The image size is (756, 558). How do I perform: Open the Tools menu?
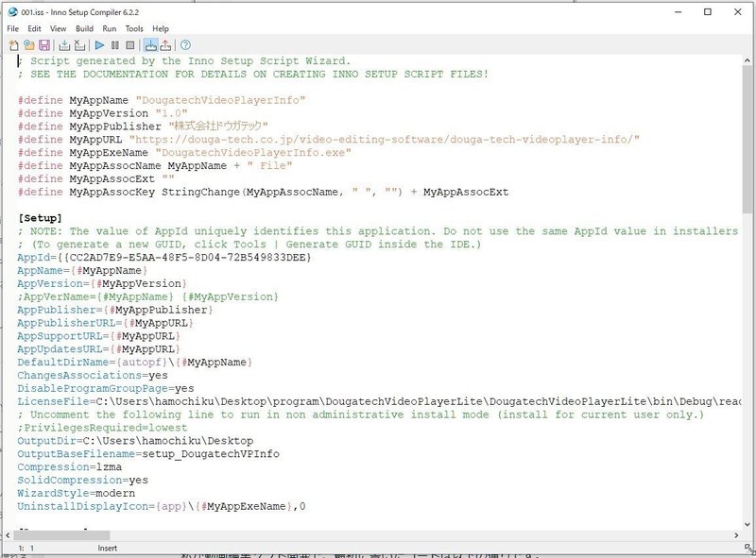[x=134, y=28]
